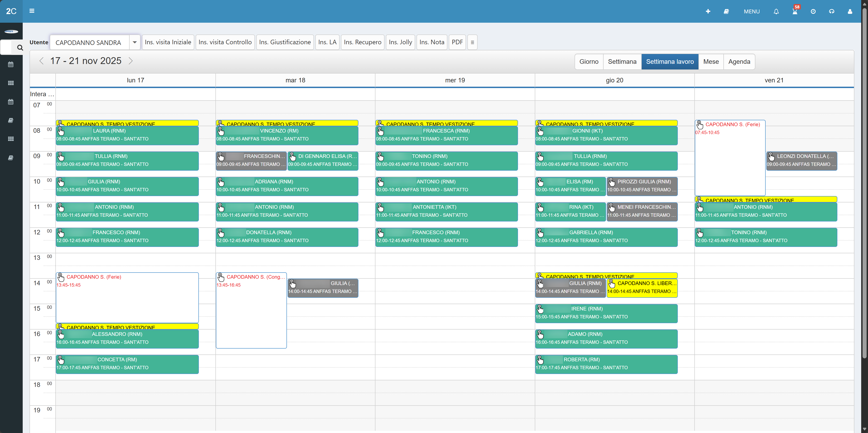Select the first calendar icon in sidebar

[x=11, y=64]
